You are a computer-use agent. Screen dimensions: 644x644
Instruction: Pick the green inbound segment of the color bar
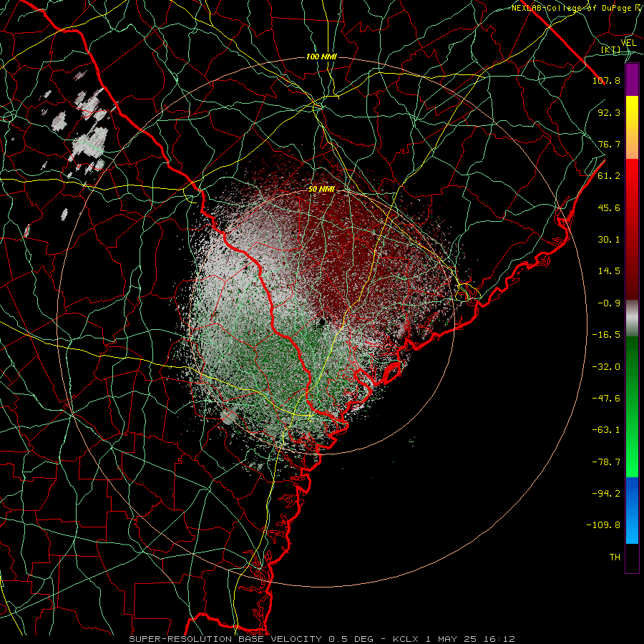632,406
